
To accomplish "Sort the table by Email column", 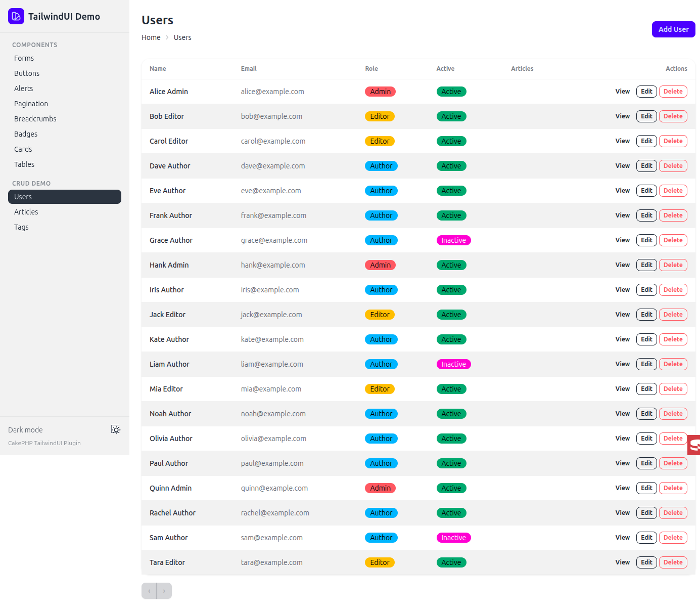I will click(249, 69).
